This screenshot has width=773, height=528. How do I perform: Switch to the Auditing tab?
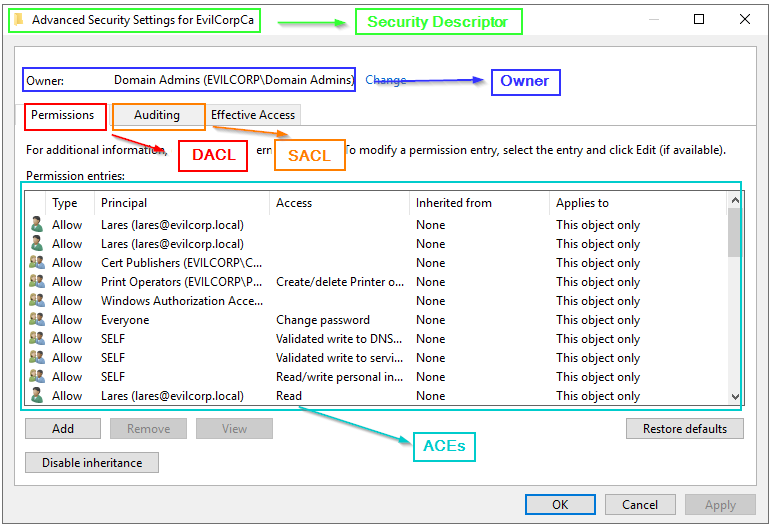click(x=157, y=116)
